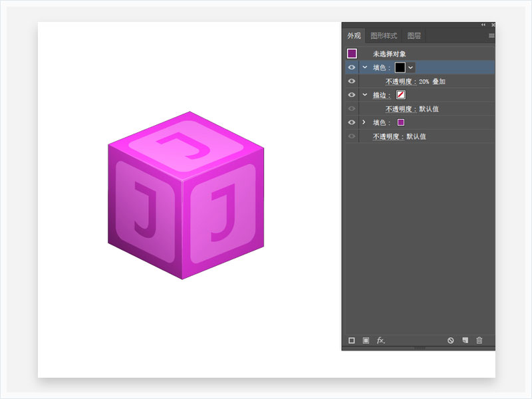Image resolution: width=532 pixels, height=399 pixels.
Task: Collapse the panel with double-arrow icon
Action: click(x=483, y=25)
